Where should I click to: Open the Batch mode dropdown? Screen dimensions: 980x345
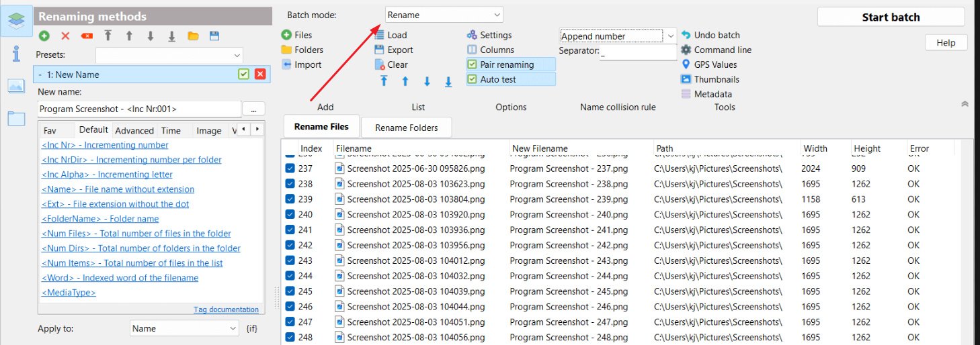[444, 15]
